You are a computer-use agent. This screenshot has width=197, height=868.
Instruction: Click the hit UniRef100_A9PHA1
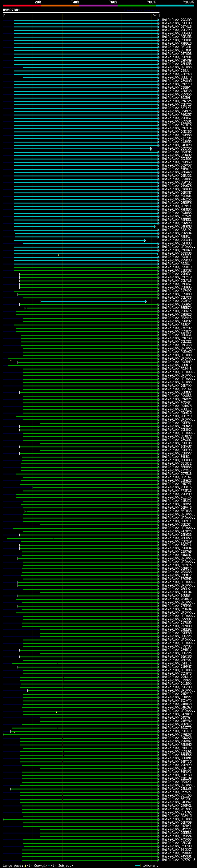[177, 40]
